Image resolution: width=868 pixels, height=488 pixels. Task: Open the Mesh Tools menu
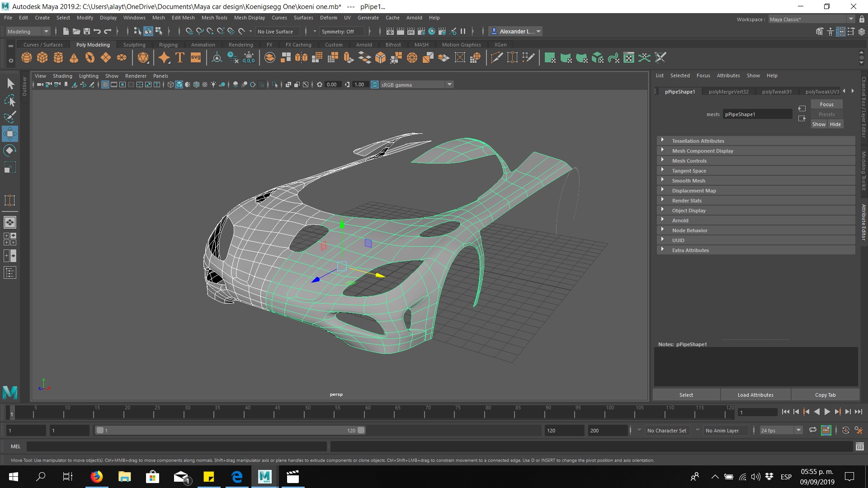[x=214, y=18]
